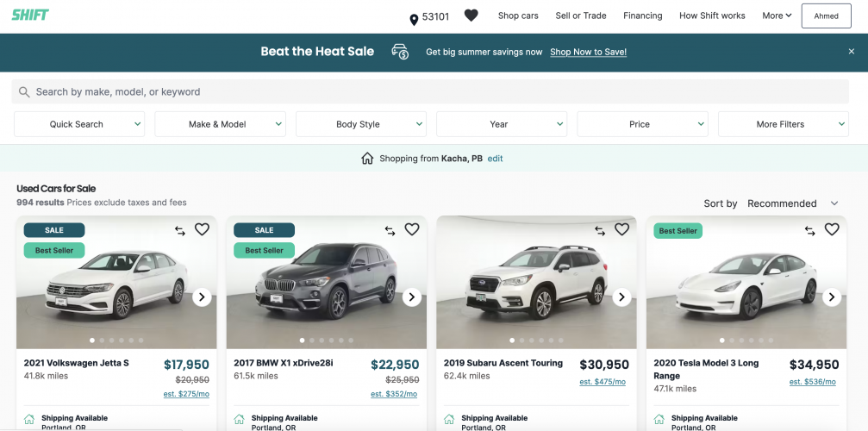Click the SALE badge on Volkswagen Jetta
868x431 pixels.
coord(54,230)
